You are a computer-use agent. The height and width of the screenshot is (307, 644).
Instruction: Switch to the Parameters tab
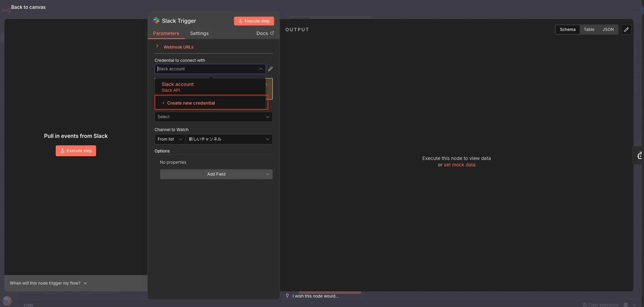pyautogui.click(x=166, y=33)
